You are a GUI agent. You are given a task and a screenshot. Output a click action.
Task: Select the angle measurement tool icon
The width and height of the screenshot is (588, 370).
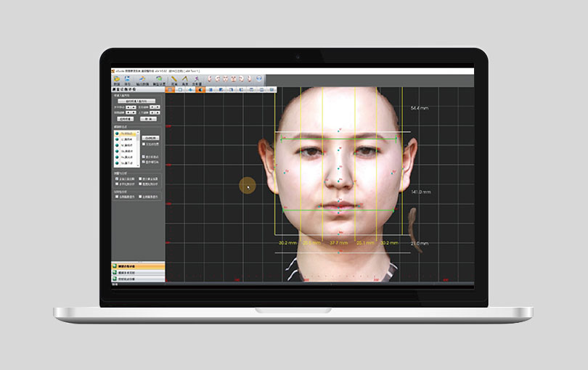point(186,78)
